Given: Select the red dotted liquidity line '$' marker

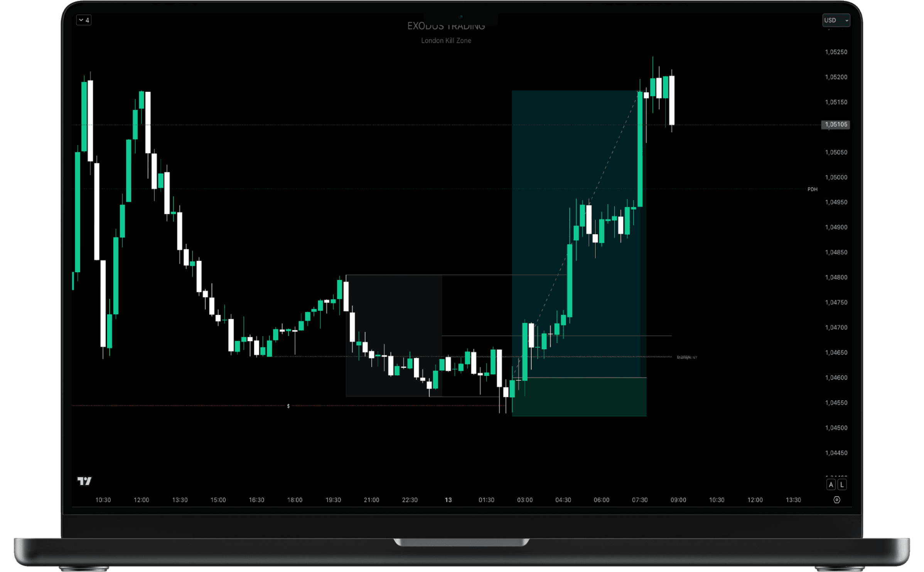Looking at the screenshot, I should click(288, 406).
